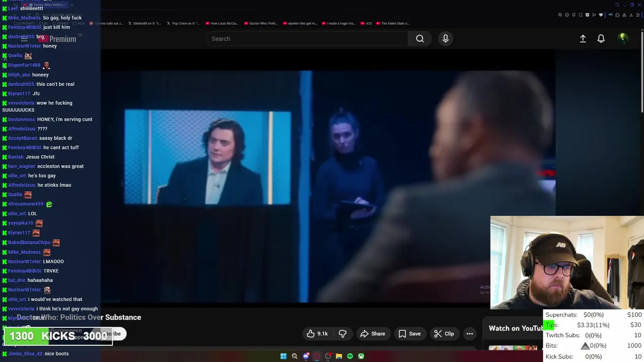
Task: Open 'The Fallen State o...' bookmark
Action: tap(393, 23)
